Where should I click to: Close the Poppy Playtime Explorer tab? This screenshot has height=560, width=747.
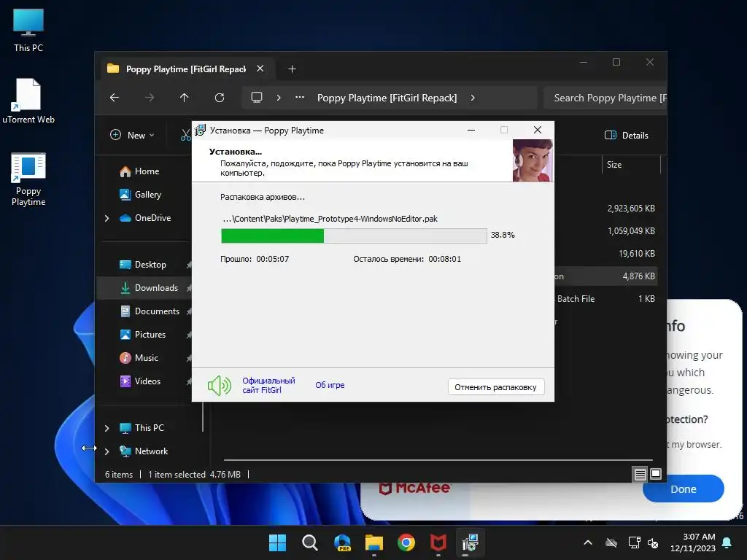[x=260, y=69]
